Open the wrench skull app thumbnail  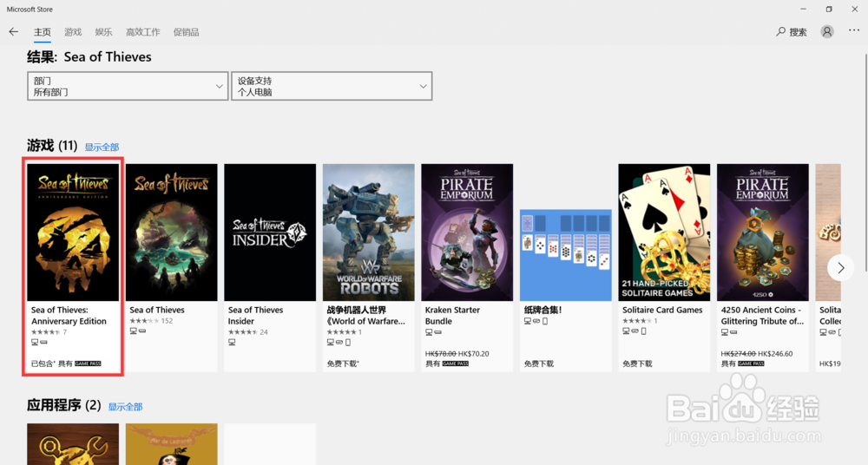(x=73, y=444)
